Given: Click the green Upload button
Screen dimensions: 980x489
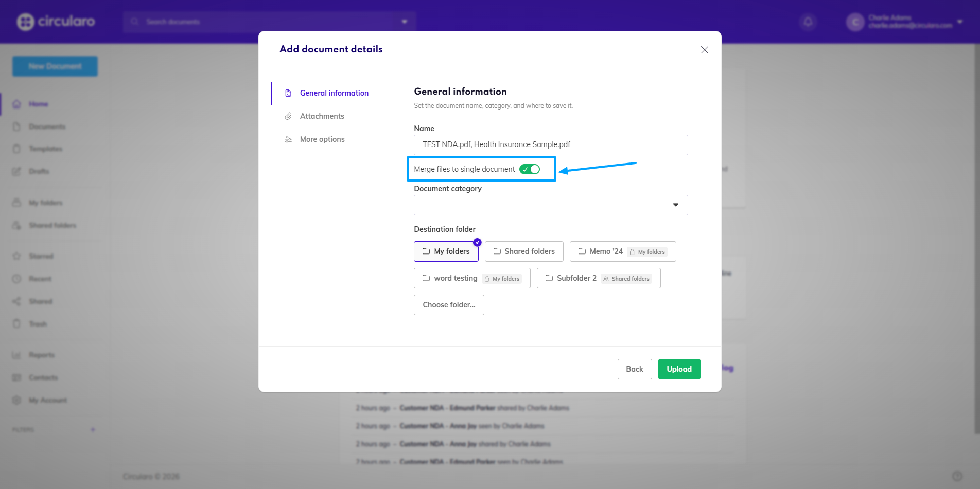Looking at the screenshot, I should [679, 369].
